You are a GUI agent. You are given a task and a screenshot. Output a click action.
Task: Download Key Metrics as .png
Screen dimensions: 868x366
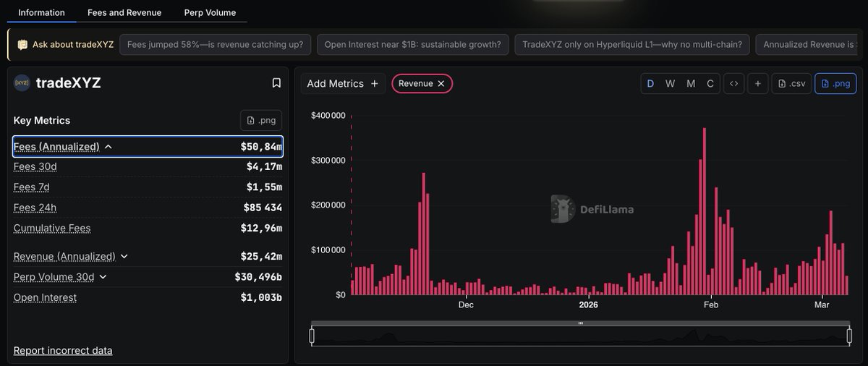(261, 120)
